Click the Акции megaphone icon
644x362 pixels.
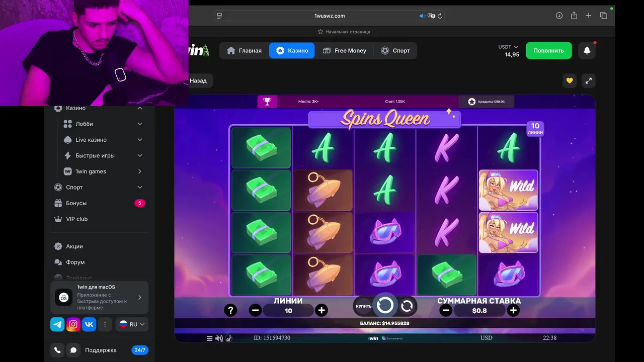click(x=58, y=246)
